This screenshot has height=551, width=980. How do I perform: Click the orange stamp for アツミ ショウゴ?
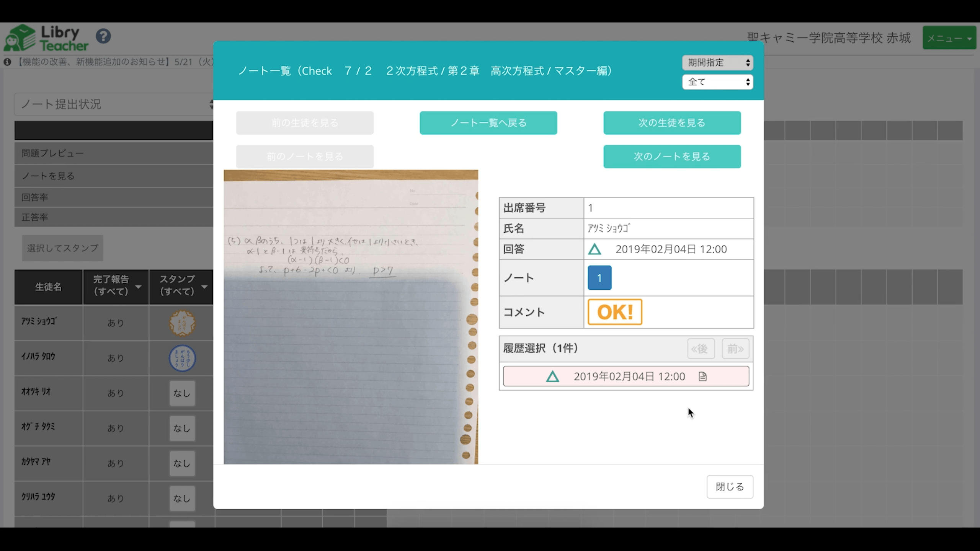tap(182, 323)
